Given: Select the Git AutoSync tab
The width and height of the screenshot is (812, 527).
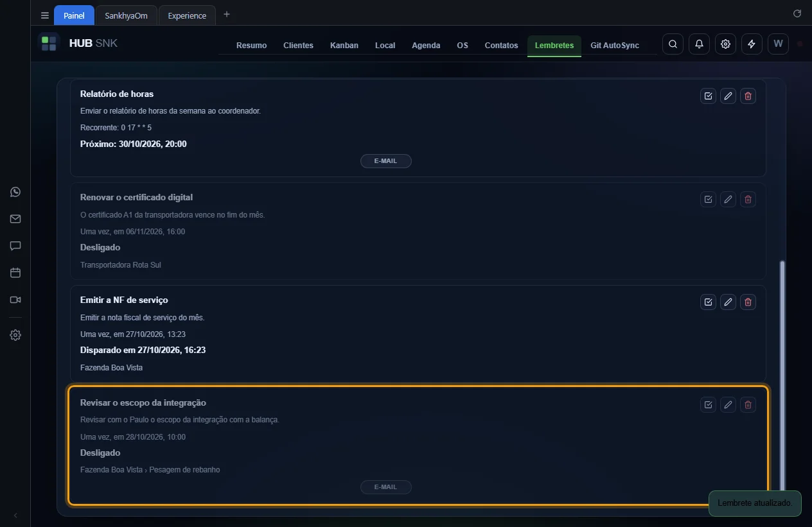Looking at the screenshot, I should (x=615, y=46).
